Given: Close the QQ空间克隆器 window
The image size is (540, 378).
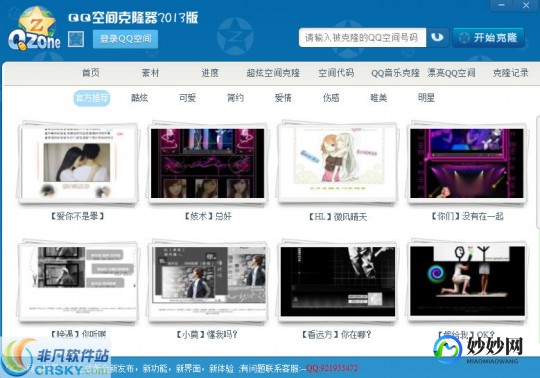Looking at the screenshot, I should 526,5.
